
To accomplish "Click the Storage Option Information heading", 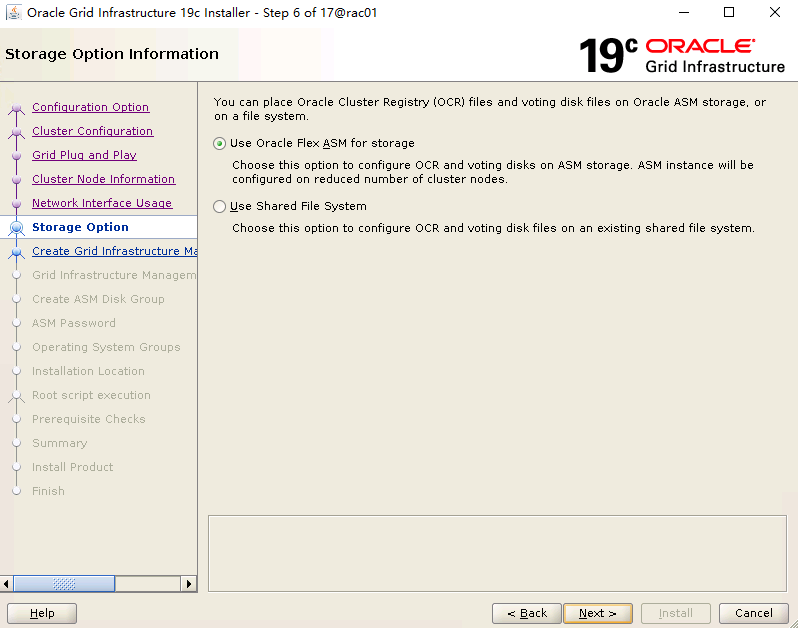I will pyautogui.click(x=112, y=54).
